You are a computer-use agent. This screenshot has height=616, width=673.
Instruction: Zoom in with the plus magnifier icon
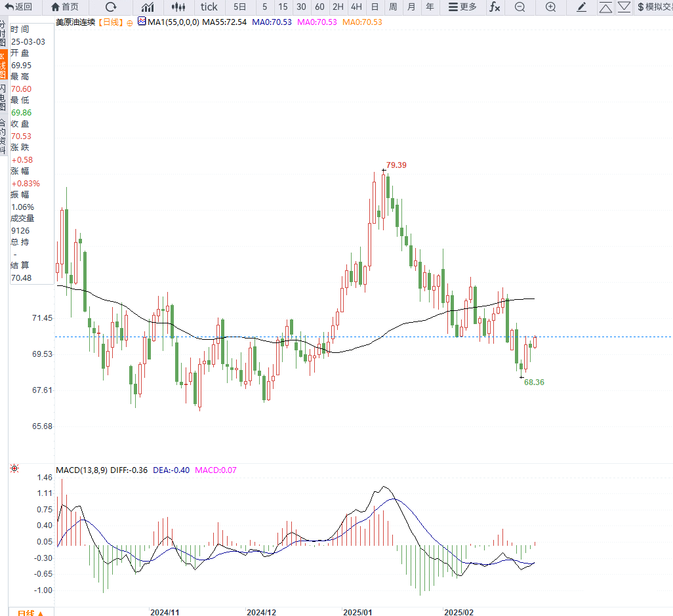click(551, 7)
